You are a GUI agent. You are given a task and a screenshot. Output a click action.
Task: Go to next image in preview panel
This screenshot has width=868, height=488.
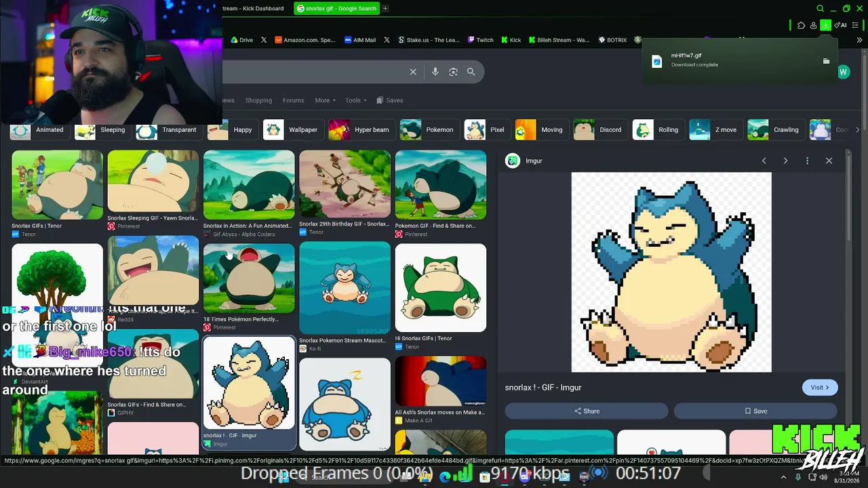point(785,161)
